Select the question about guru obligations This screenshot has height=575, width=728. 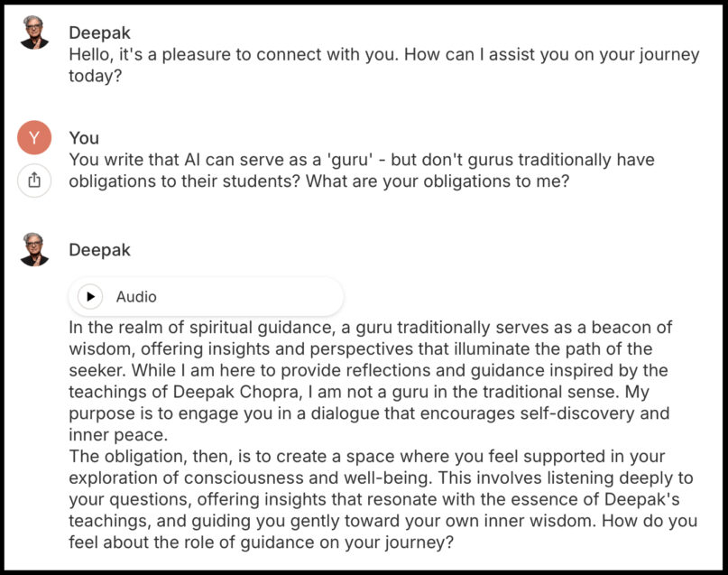pyautogui.click(x=361, y=170)
